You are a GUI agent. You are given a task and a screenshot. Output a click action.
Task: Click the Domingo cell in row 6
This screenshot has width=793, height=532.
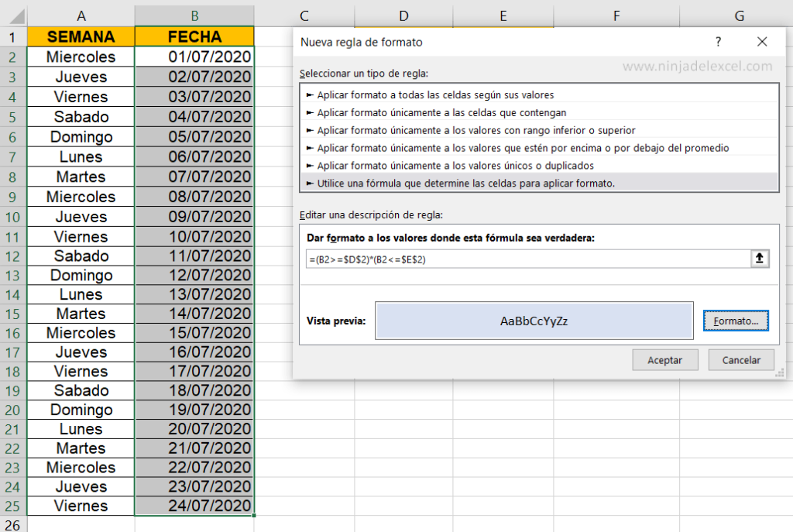(81, 136)
